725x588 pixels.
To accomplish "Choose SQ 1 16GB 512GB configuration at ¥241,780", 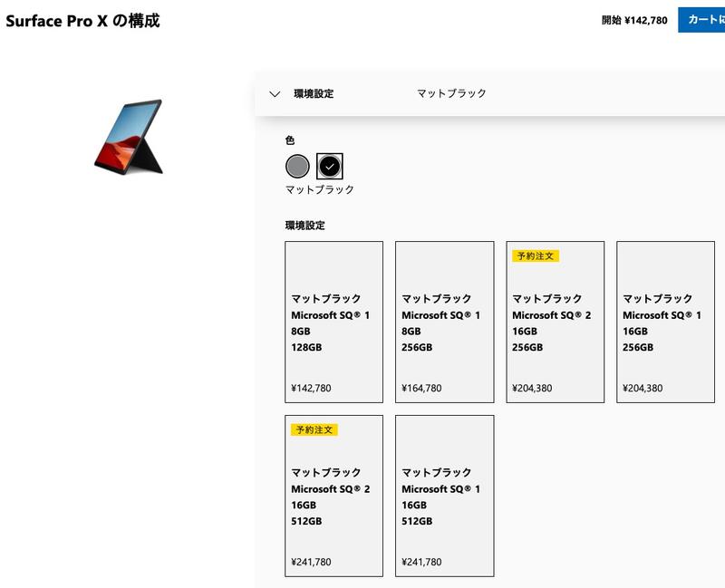I will [x=444, y=496].
